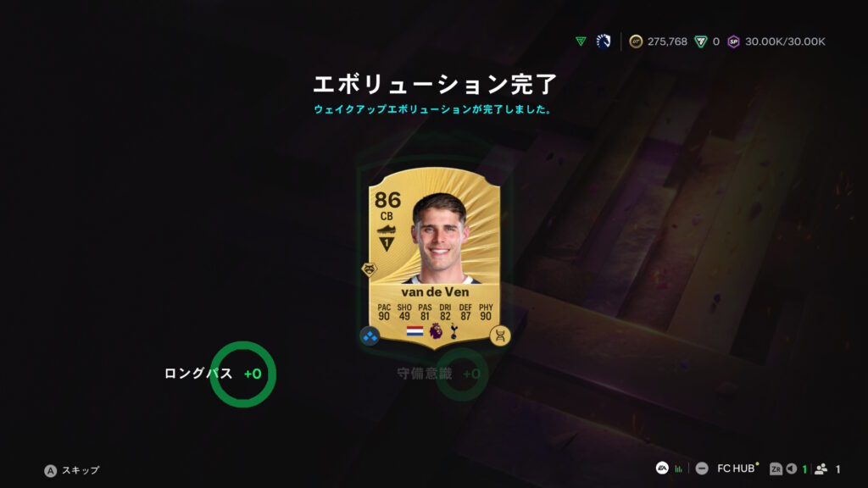Click the raccoon playstyle badge on card

pos(370,269)
